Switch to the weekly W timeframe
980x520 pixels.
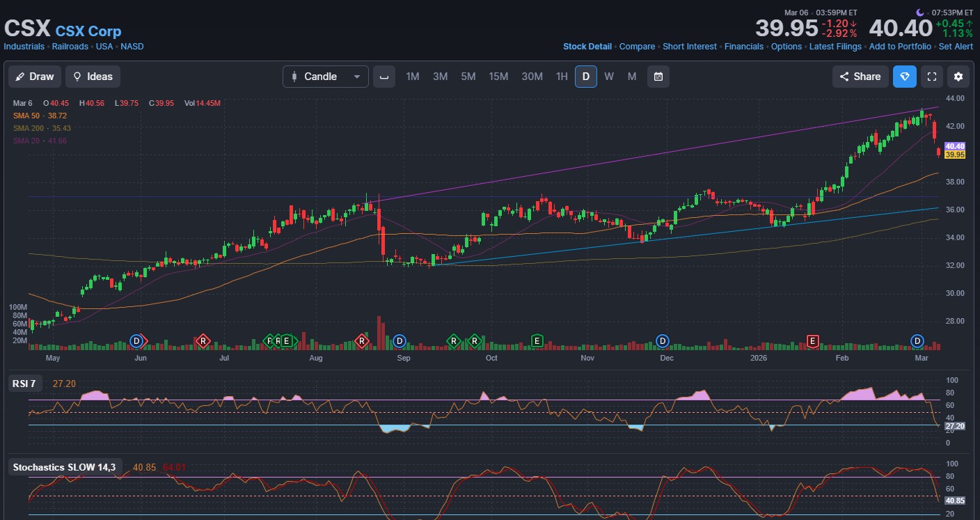tap(609, 77)
